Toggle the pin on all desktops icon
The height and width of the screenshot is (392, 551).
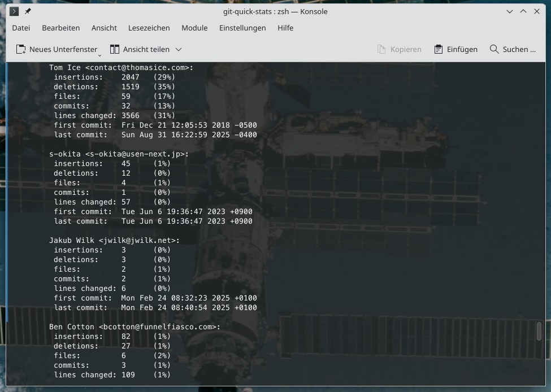click(x=28, y=11)
